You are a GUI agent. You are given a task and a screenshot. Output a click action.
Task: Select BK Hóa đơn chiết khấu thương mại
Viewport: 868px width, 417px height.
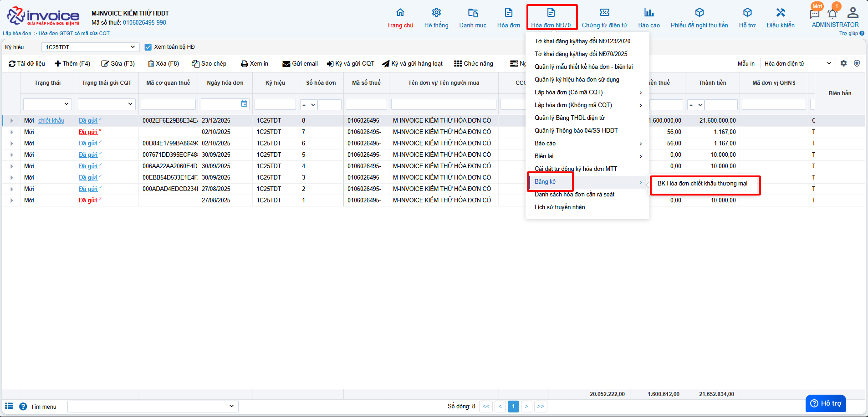click(702, 184)
